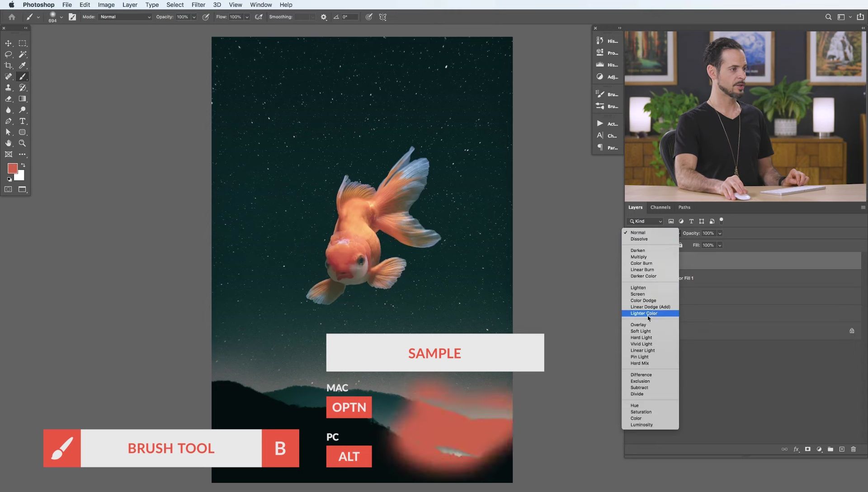Viewport: 868px width, 492px height.
Task: Select the Rectangular Marquee tool
Action: (x=22, y=43)
